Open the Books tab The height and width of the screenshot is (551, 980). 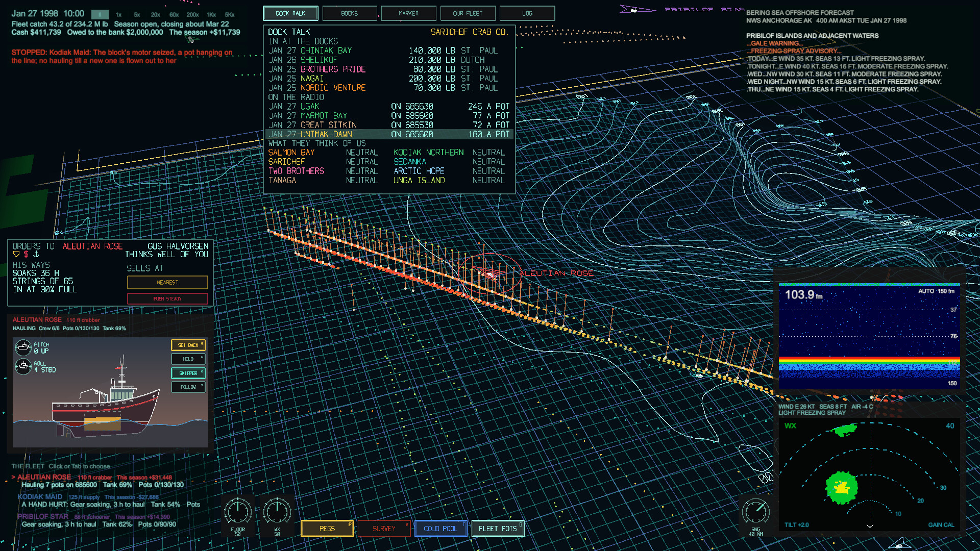pyautogui.click(x=350, y=13)
